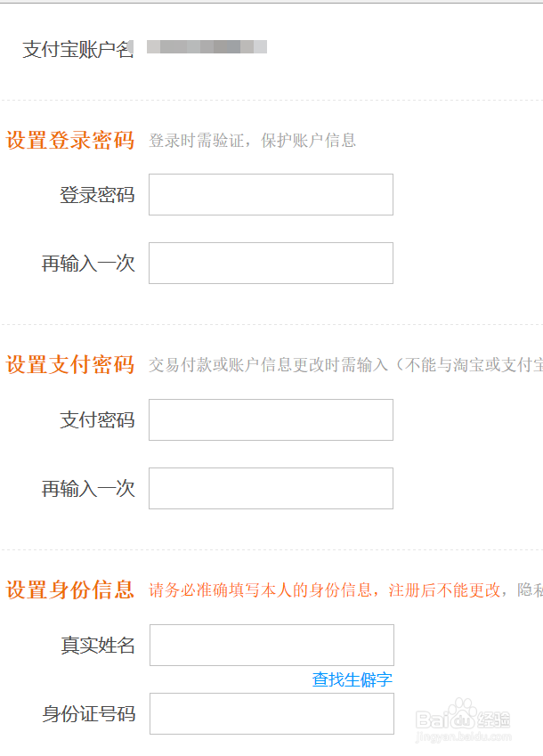
Task: Click the 设置登录密码 section heading
Action: 69,141
